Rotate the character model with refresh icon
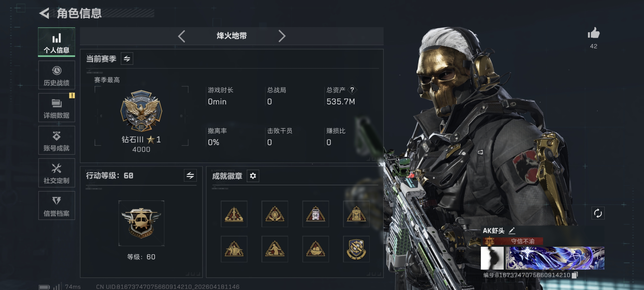 coord(598,213)
